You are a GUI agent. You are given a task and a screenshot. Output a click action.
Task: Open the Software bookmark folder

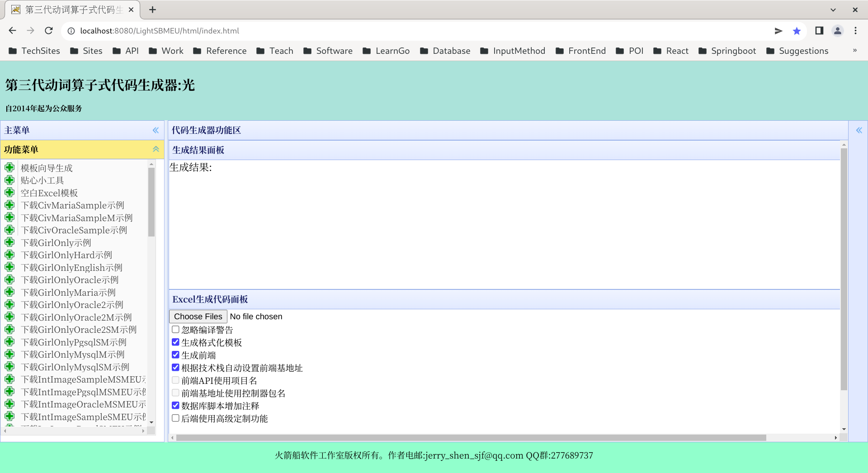point(328,51)
